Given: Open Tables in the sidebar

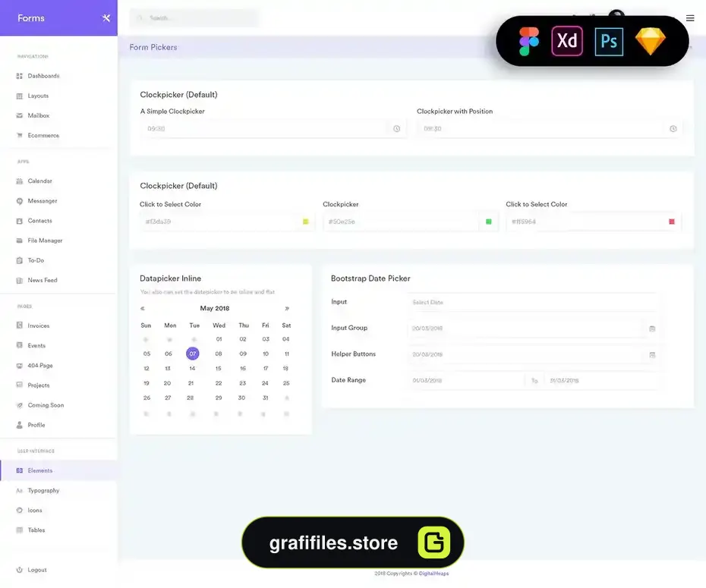Looking at the screenshot, I should click(59, 530).
